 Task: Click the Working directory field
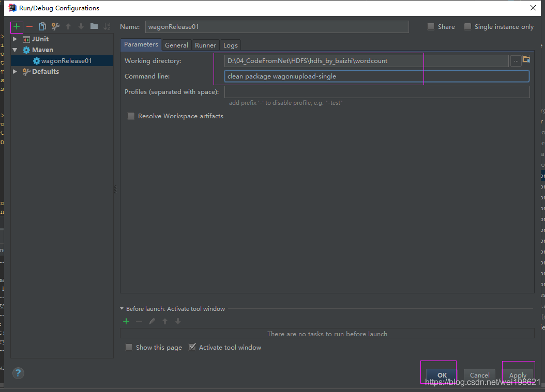pos(366,61)
